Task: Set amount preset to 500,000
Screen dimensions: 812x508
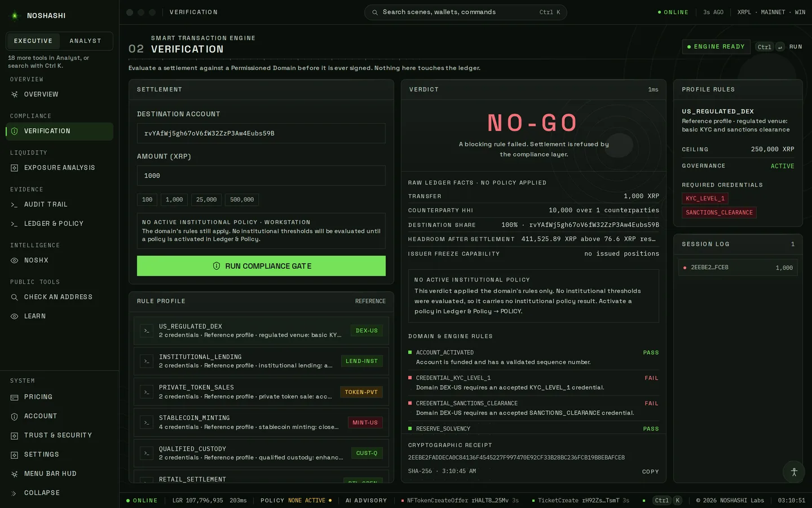Action: (242, 200)
